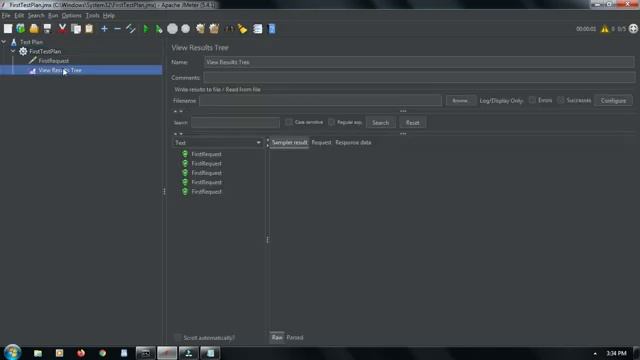640x360 pixels.
Task: Open the Function Helper dialog icon
Action: point(258,29)
